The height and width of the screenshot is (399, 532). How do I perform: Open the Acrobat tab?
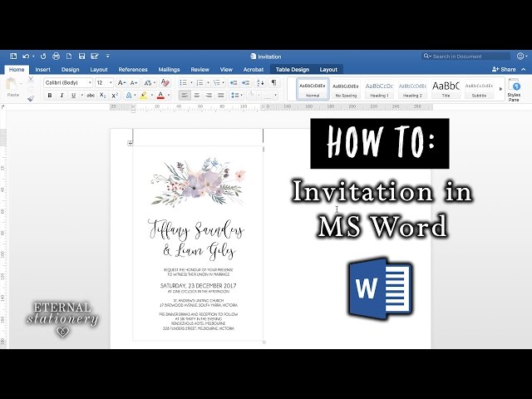tap(254, 70)
